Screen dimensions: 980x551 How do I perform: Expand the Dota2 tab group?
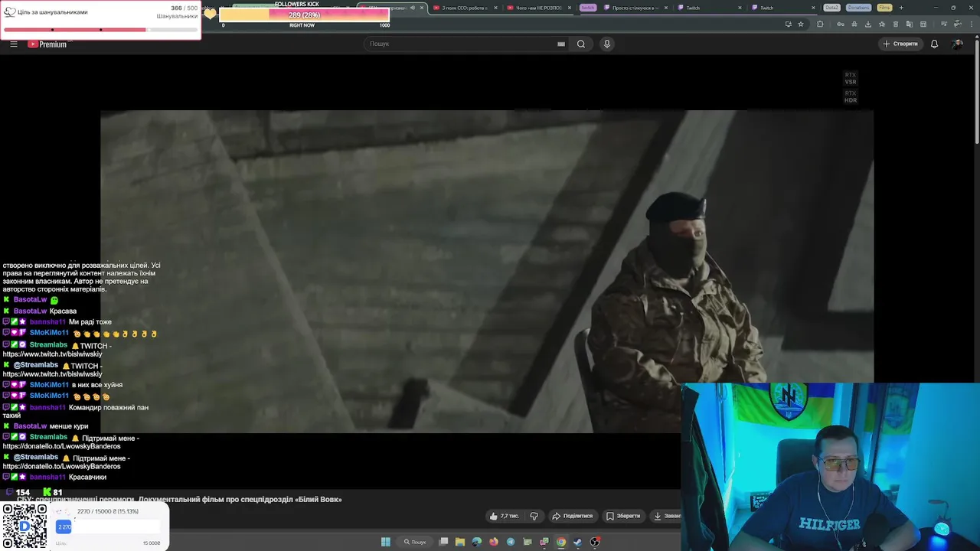point(831,8)
